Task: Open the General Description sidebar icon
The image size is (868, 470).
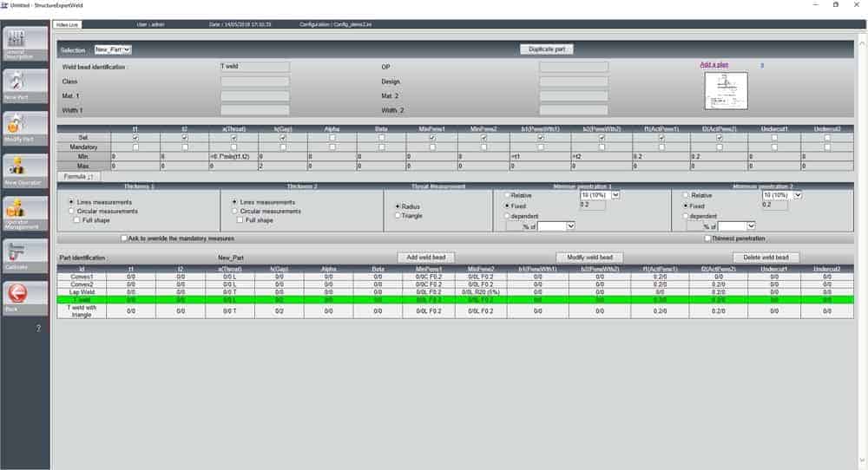Action: coord(25,43)
